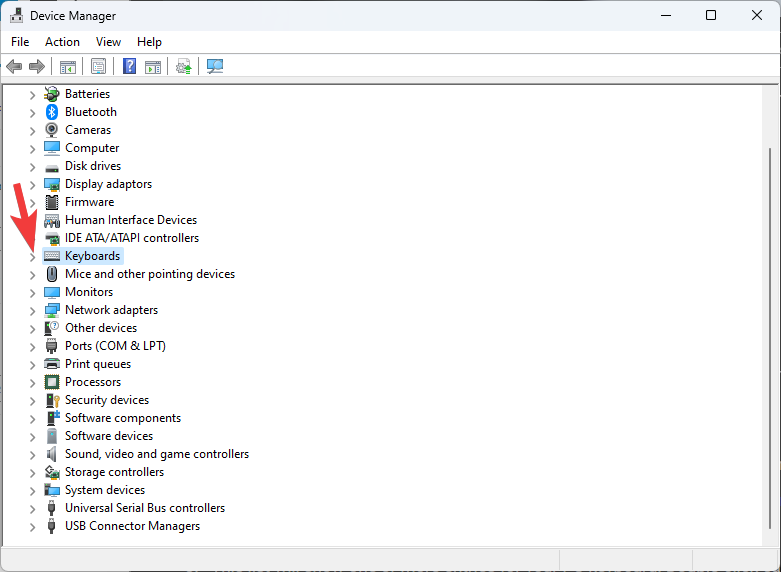Viewport: 781px width, 572px height.
Task: Select the Storage controllers row label
Action: click(115, 472)
